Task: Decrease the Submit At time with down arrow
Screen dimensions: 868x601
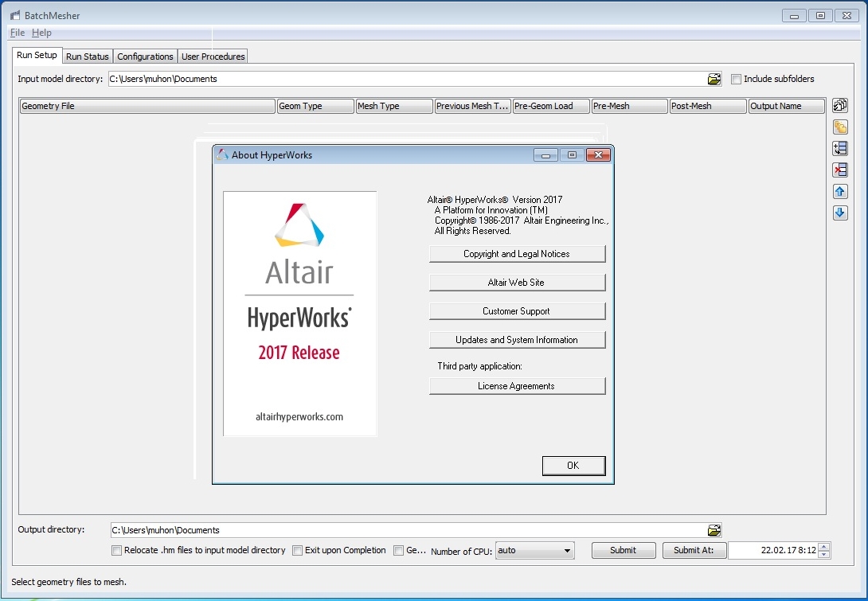Action: point(823,555)
